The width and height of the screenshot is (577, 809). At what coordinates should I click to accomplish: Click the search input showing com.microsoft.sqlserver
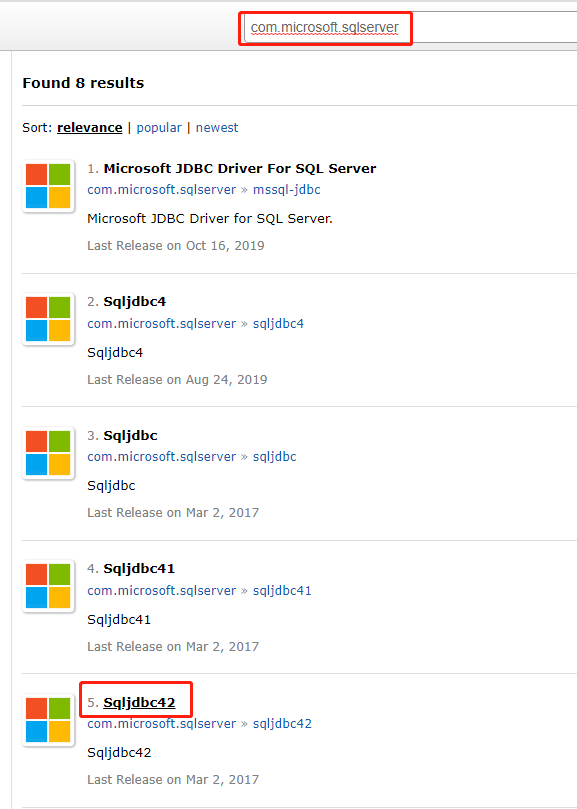325,28
